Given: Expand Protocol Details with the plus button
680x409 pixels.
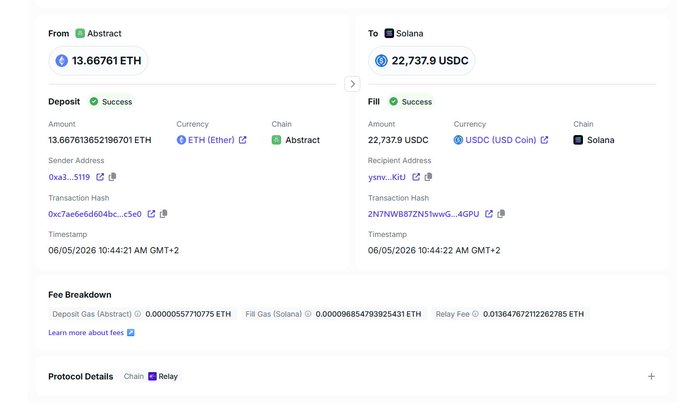Looking at the screenshot, I should coord(651,376).
